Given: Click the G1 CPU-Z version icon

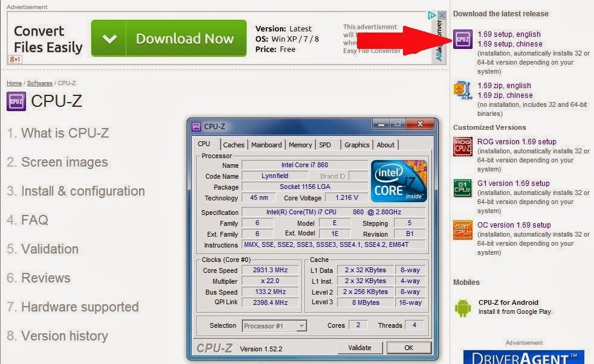Looking at the screenshot, I should coord(462,188).
